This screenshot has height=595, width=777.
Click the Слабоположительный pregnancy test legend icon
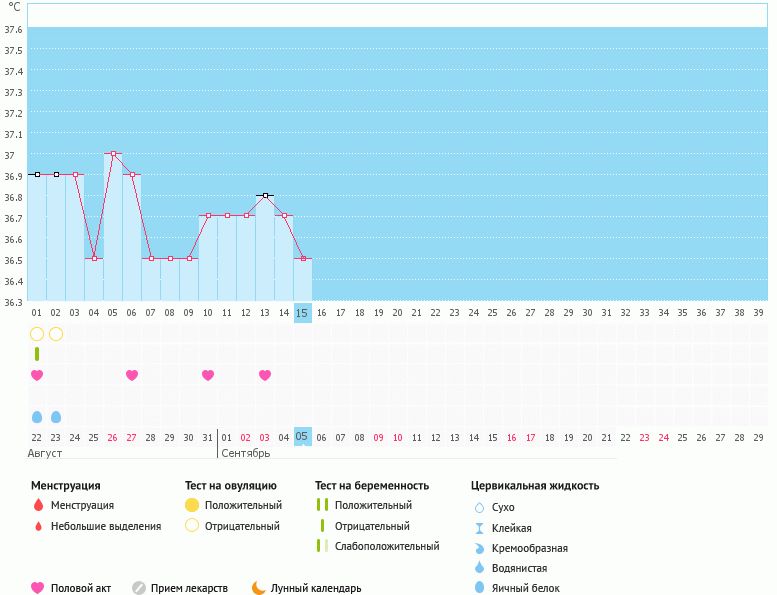[x=322, y=546]
